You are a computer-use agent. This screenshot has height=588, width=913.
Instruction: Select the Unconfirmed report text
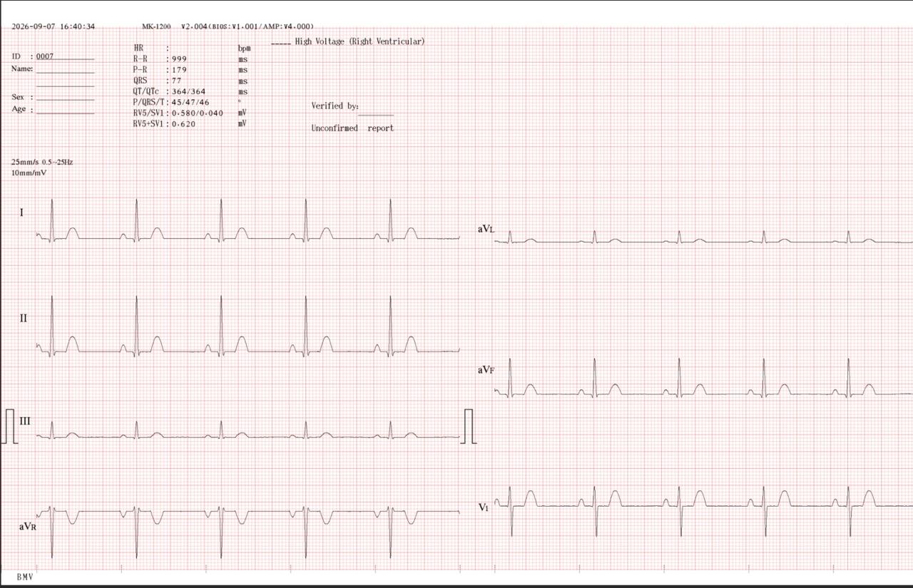point(352,128)
